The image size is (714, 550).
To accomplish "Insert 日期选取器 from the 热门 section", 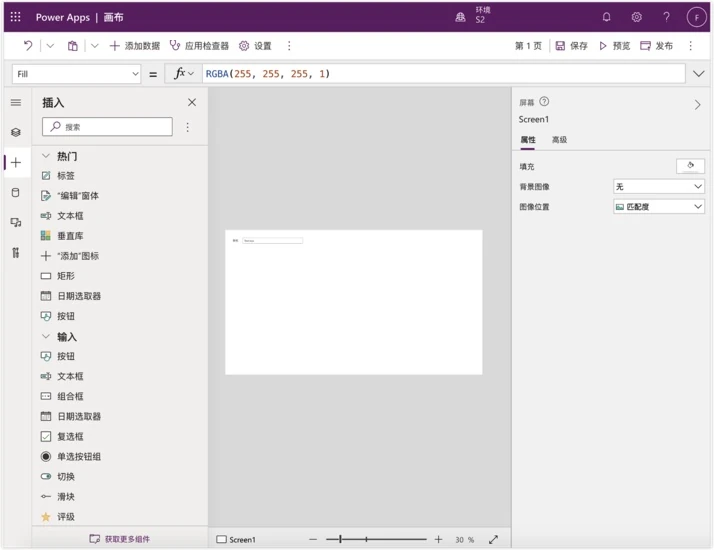I will click(x=71, y=296).
